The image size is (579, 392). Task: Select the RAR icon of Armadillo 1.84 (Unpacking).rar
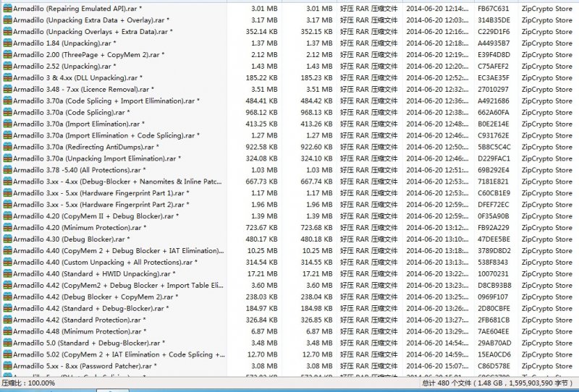tap(7, 43)
